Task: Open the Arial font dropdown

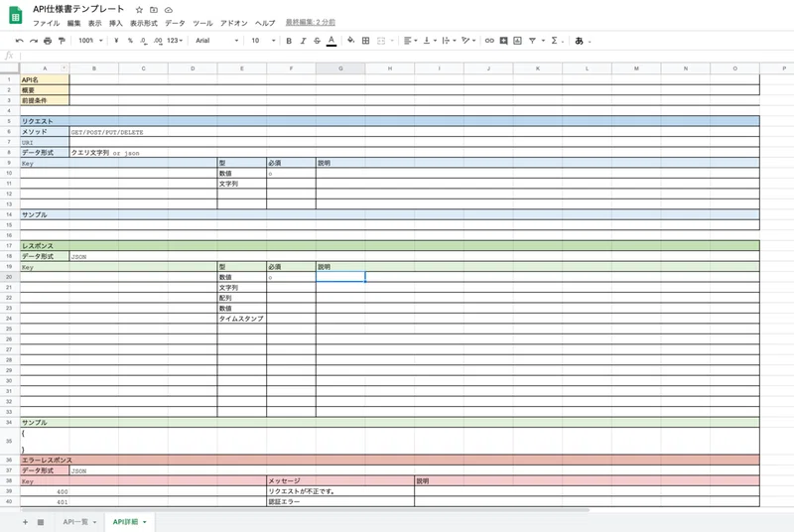Action: [216, 41]
